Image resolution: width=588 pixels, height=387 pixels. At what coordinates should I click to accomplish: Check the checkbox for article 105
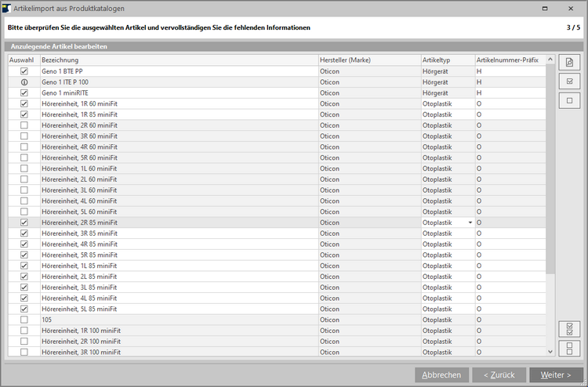(x=24, y=320)
